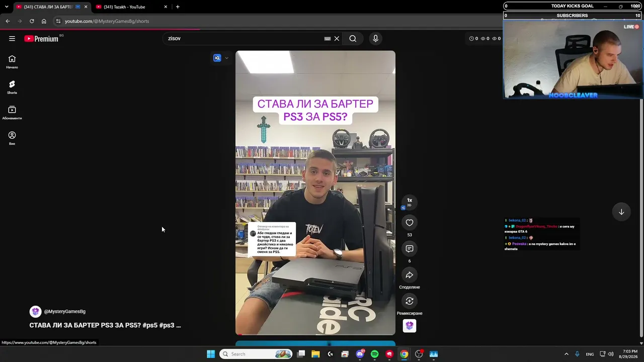Submit search with the magnifier button
This screenshot has height=362, width=644.
[353, 39]
